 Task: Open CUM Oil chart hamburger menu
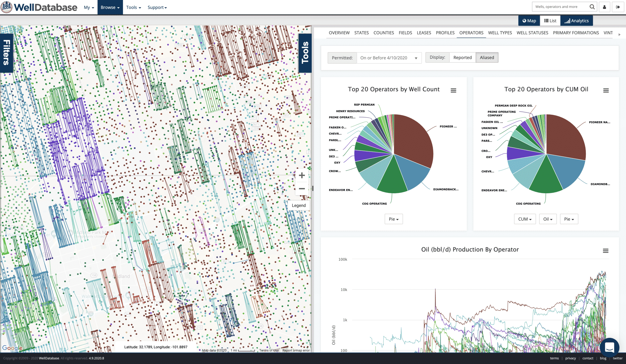pos(606,91)
